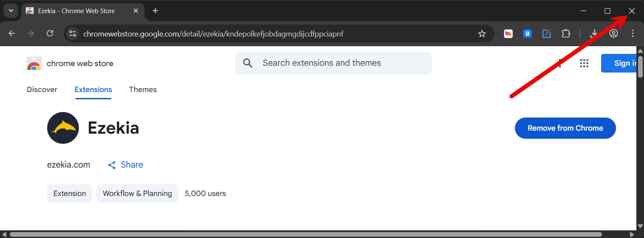Viewport: 644px width, 238px height.
Task: Bookmark this page with the star icon
Action: click(482, 34)
